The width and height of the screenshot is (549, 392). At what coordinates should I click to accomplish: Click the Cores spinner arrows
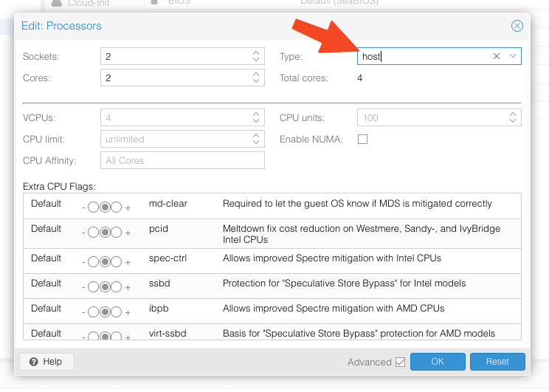click(x=256, y=78)
